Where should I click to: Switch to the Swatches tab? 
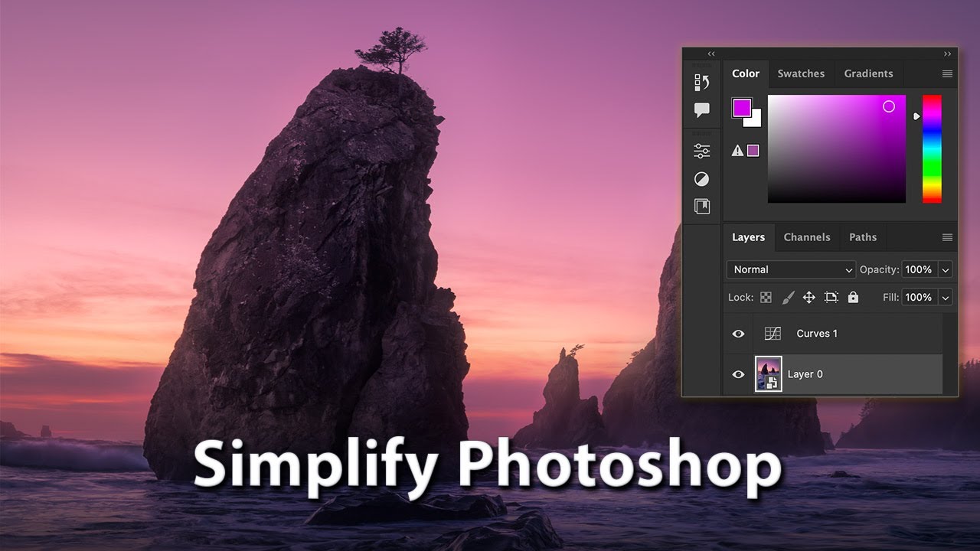[x=801, y=73]
